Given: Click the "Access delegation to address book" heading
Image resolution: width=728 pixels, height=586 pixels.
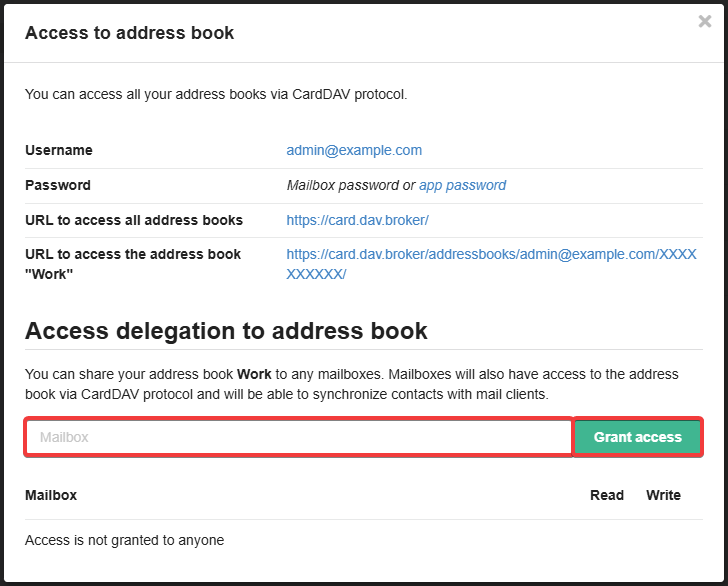Looking at the screenshot, I should (226, 330).
